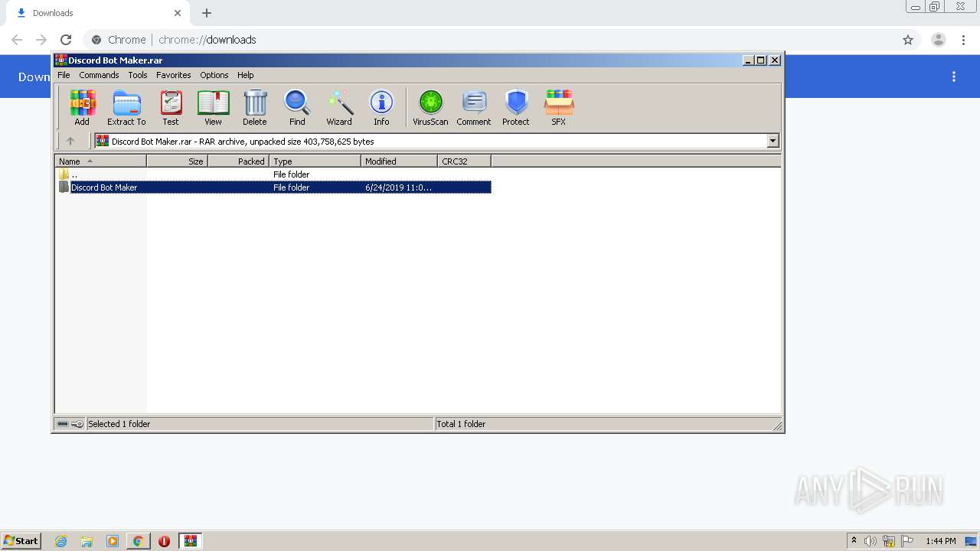The height and width of the screenshot is (551, 980).
Task: Click the 6/24/2019 modified date cell
Action: tap(398, 187)
